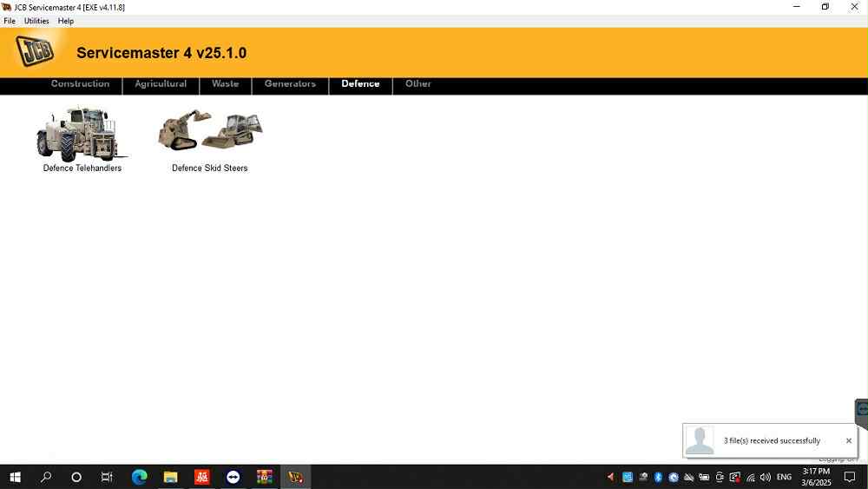Image resolution: width=868 pixels, height=489 pixels.
Task: Click the display tray icon with red dot
Action: point(735,477)
